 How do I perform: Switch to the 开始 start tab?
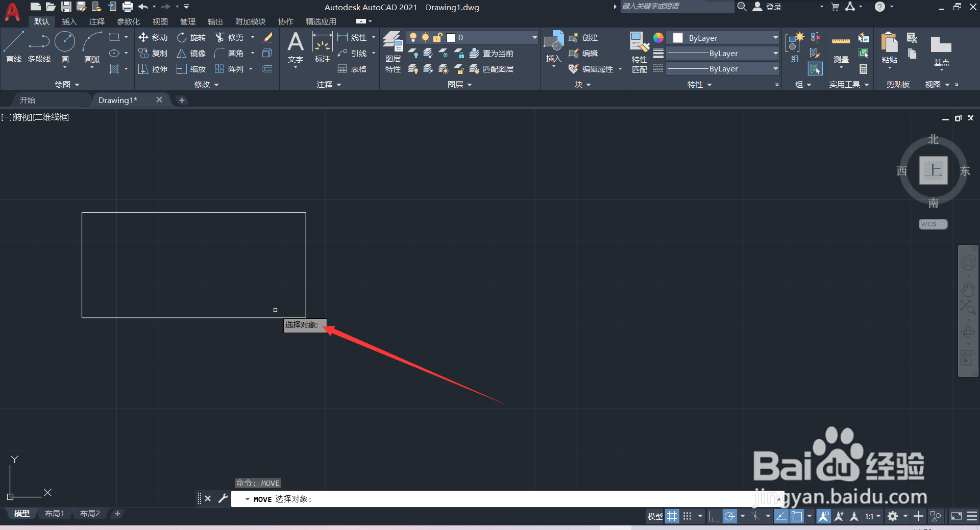coord(28,100)
